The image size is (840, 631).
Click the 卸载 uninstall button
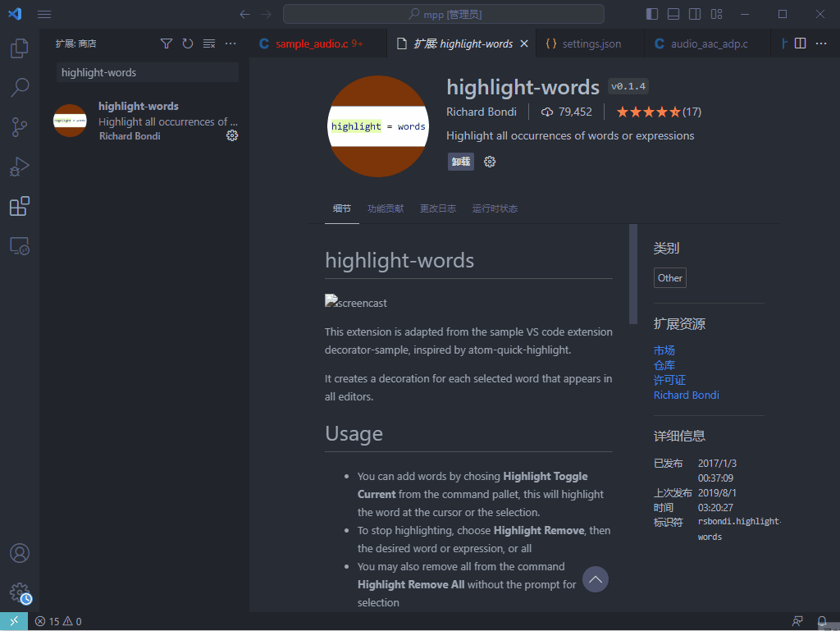point(461,162)
